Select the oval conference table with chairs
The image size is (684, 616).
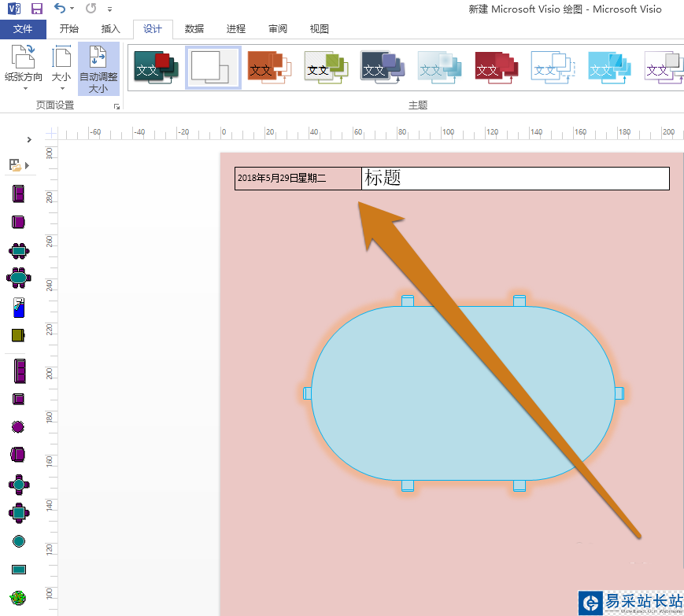19,278
